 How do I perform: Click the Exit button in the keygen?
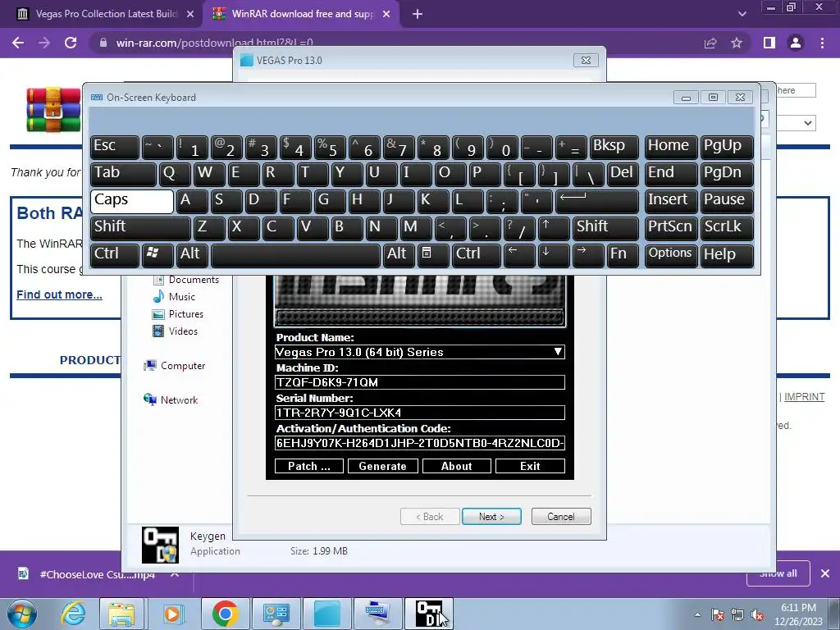[x=530, y=466]
